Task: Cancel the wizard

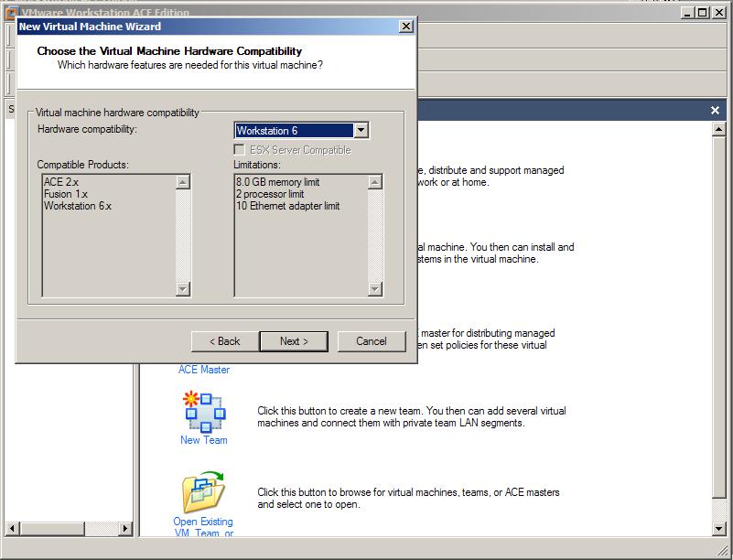Action: click(371, 341)
